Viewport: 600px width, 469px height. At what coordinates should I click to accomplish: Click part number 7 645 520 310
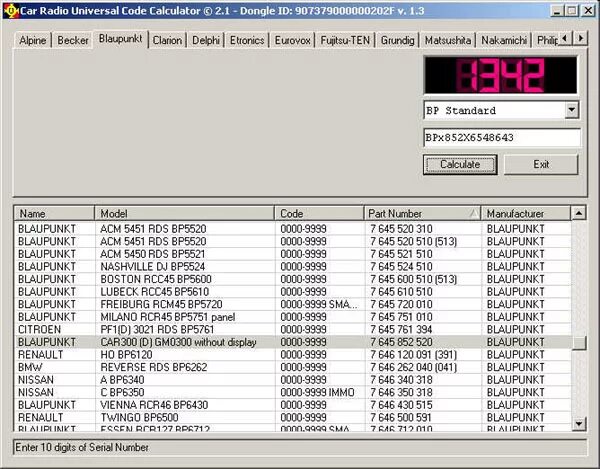[401, 229]
